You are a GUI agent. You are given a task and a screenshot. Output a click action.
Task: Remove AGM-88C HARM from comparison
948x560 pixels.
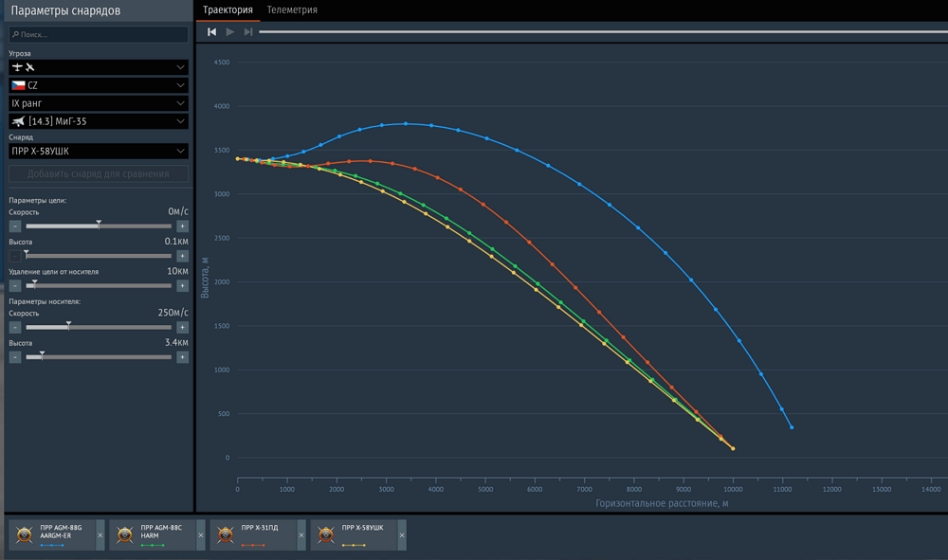[x=201, y=535]
